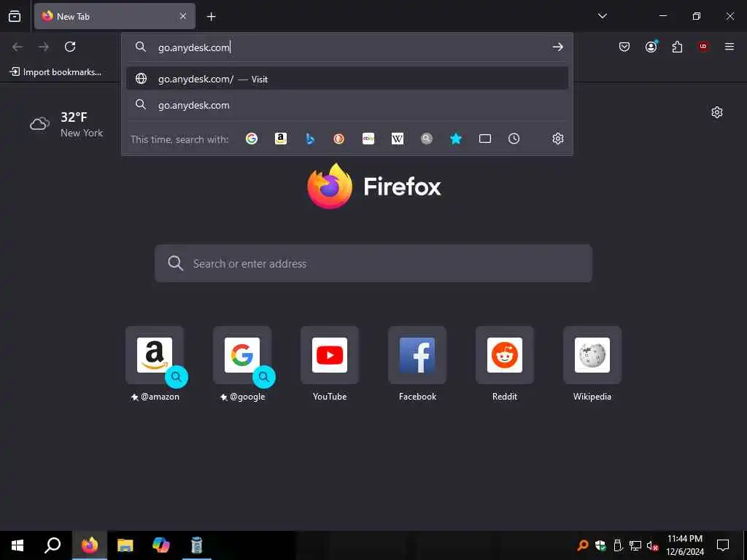Click the muted speaker volume tray icon
The image size is (747, 560).
(652, 545)
